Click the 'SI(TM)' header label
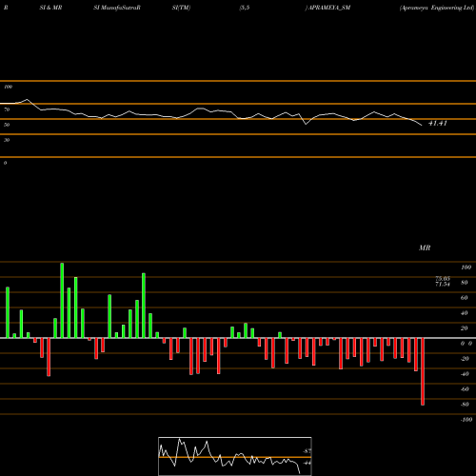The height and width of the screenshot is (476, 476). [x=181, y=8]
